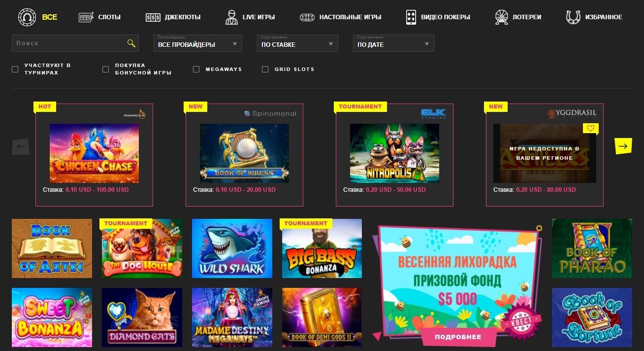Click the TOURNAMENT badge on Big Bass Bonanza
The height and width of the screenshot is (351, 644).
(x=306, y=223)
